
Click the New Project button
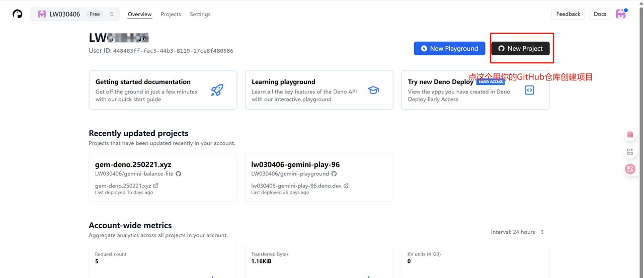(520, 49)
